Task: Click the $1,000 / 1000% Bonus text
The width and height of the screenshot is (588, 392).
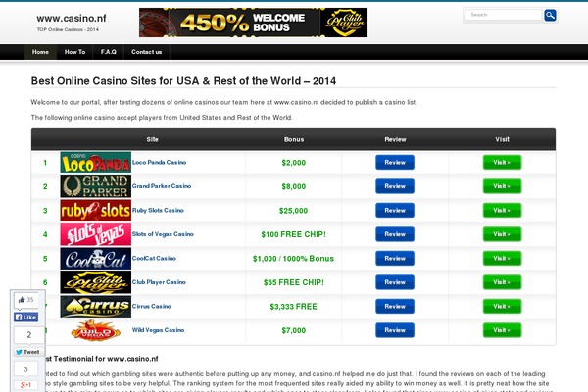Action: (293, 259)
